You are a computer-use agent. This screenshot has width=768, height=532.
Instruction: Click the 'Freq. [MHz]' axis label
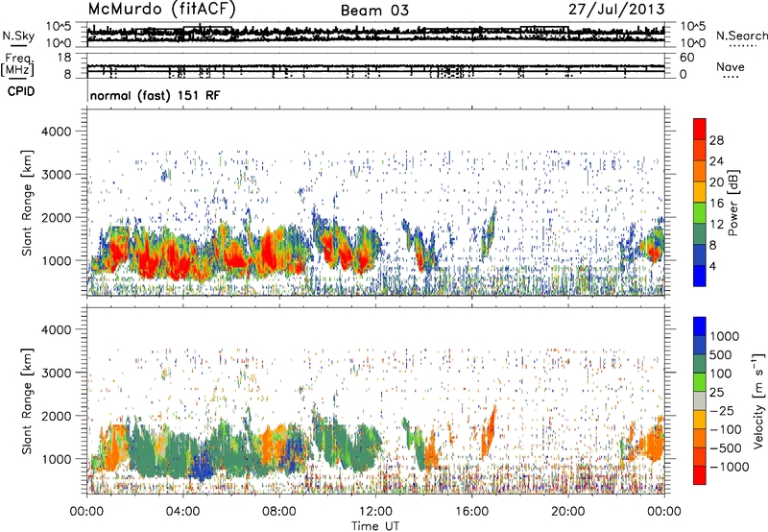click(x=17, y=65)
